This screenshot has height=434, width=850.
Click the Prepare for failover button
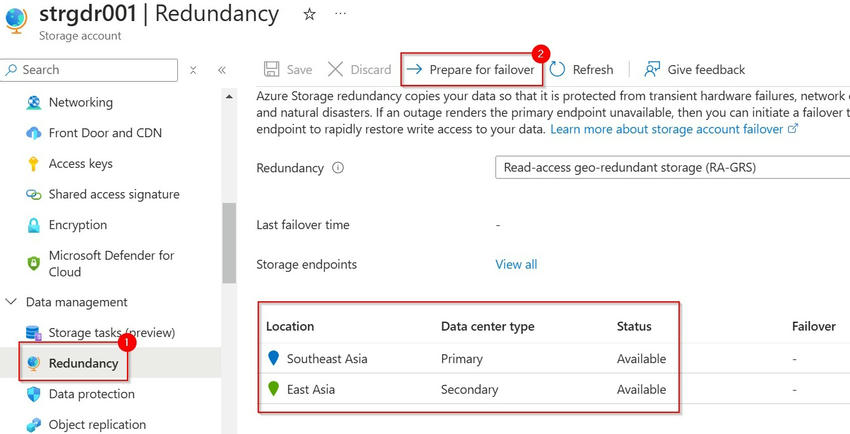472,69
